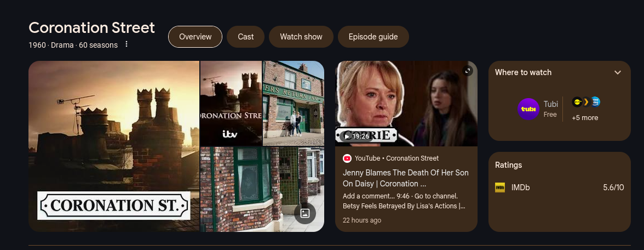This screenshot has width=644, height=250.
Task: Collapse the Where to watch panel chevron
Action: click(617, 72)
